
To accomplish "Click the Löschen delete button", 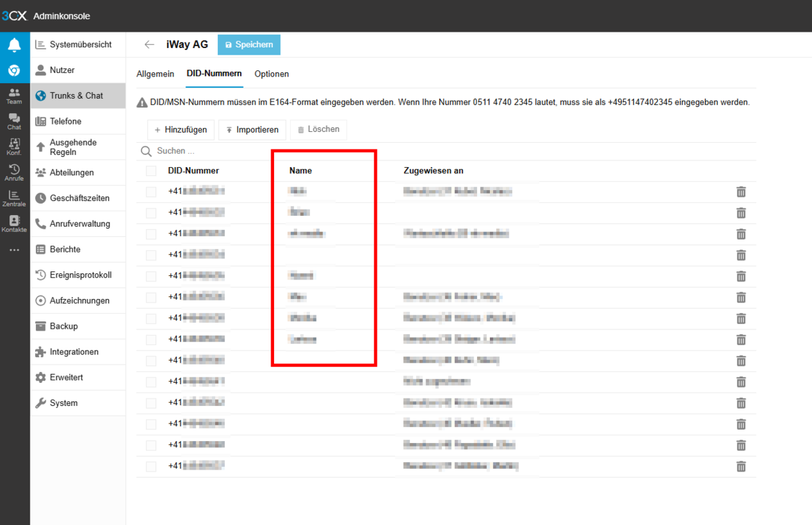I will pyautogui.click(x=319, y=129).
